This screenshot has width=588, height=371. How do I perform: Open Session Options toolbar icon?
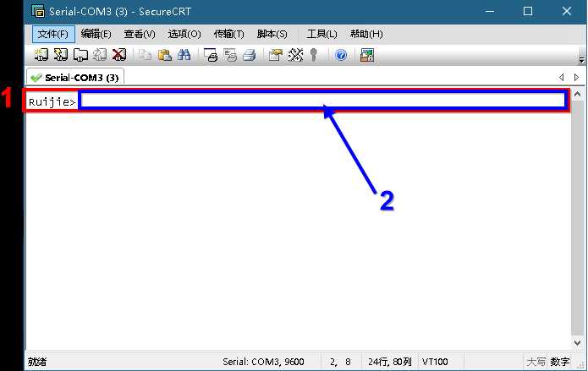(275, 55)
